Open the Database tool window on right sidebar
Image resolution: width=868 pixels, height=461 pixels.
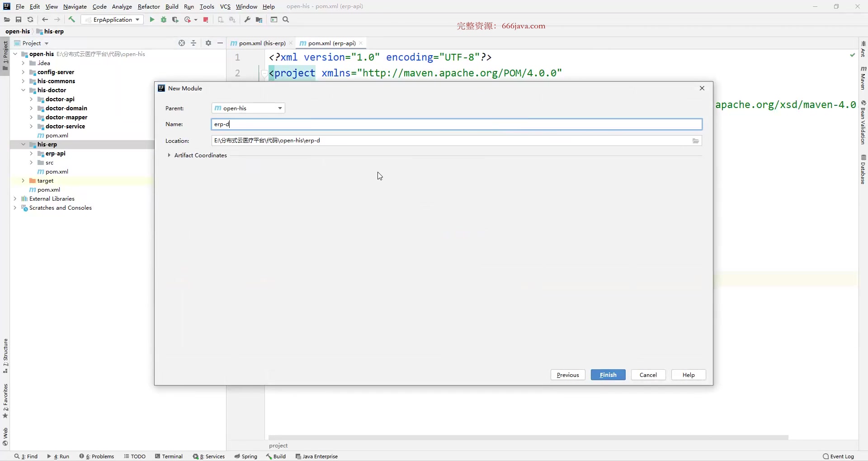[x=863, y=169]
